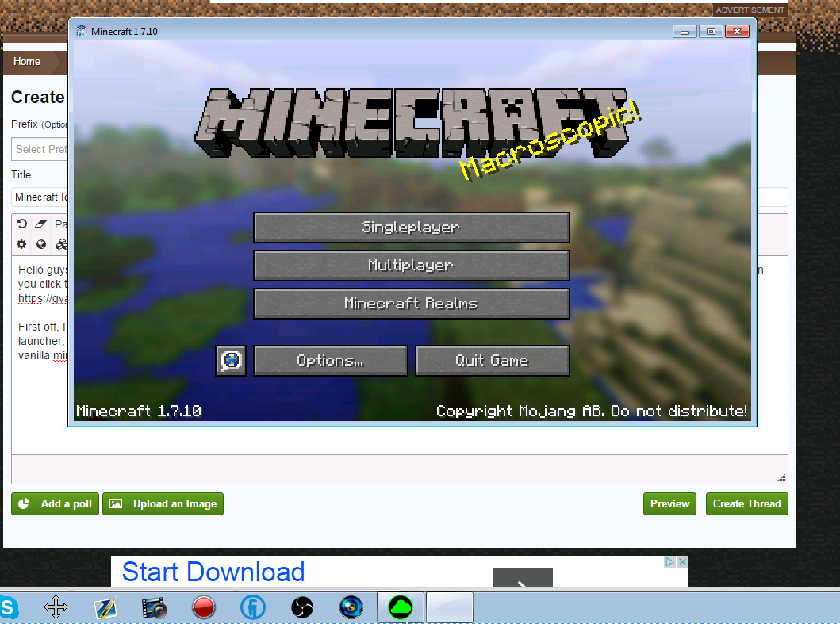Image resolution: width=840 pixels, height=624 pixels.
Task: Open the pencil-and-picture app in taskbar
Action: pos(105,608)
